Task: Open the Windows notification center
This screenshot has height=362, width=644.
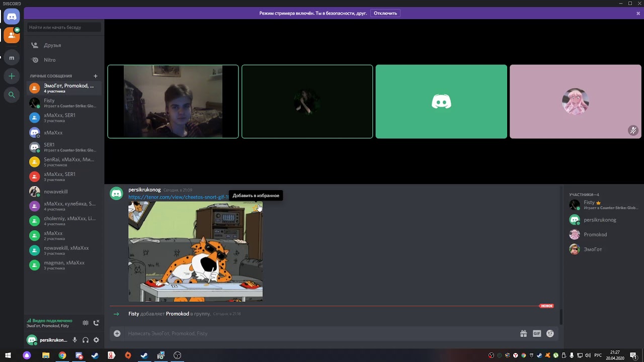Action: click(x=633, y=355)
